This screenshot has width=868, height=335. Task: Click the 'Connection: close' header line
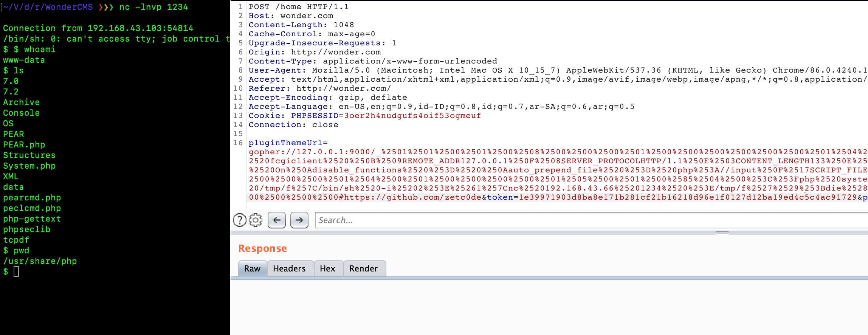point(293,125)
